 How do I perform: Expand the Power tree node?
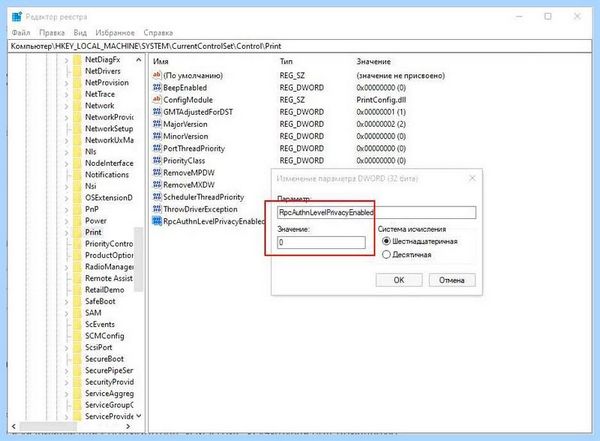click(66, 221)
